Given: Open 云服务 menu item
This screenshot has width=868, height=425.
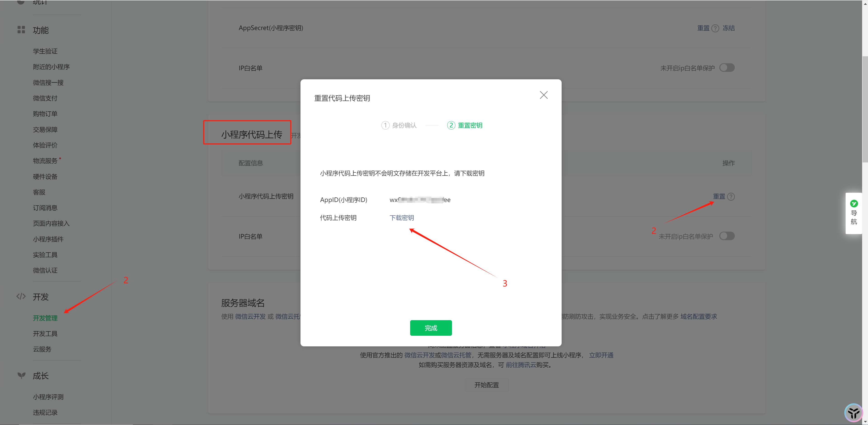Looking at the screenshot, I should click(x=42, y=349).
